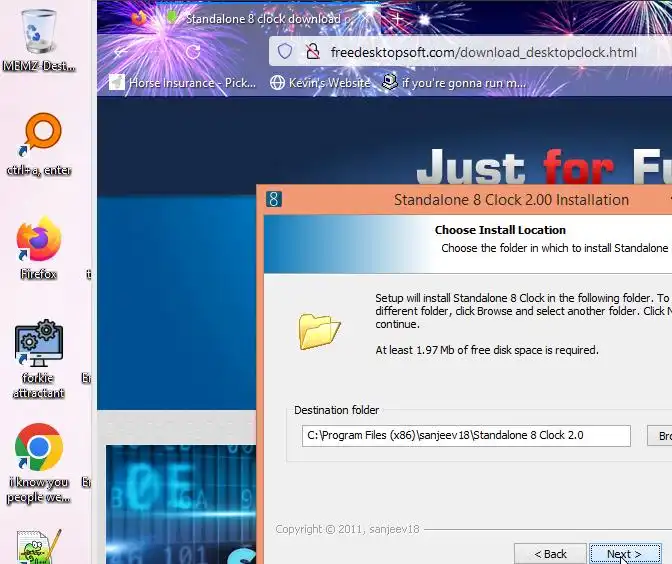
Task: Click the Firefox logo in tab bar
Action: 138,18
